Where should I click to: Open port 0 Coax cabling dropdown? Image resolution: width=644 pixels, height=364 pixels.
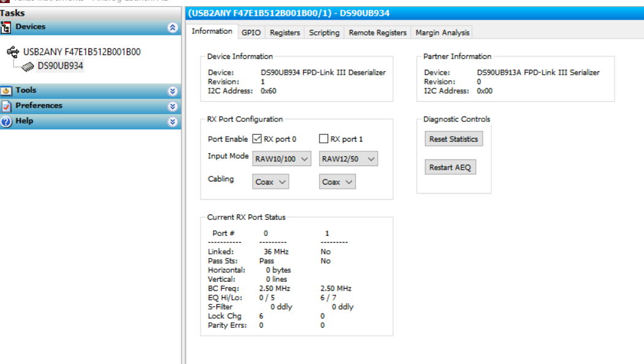click(x=270, y=182)
